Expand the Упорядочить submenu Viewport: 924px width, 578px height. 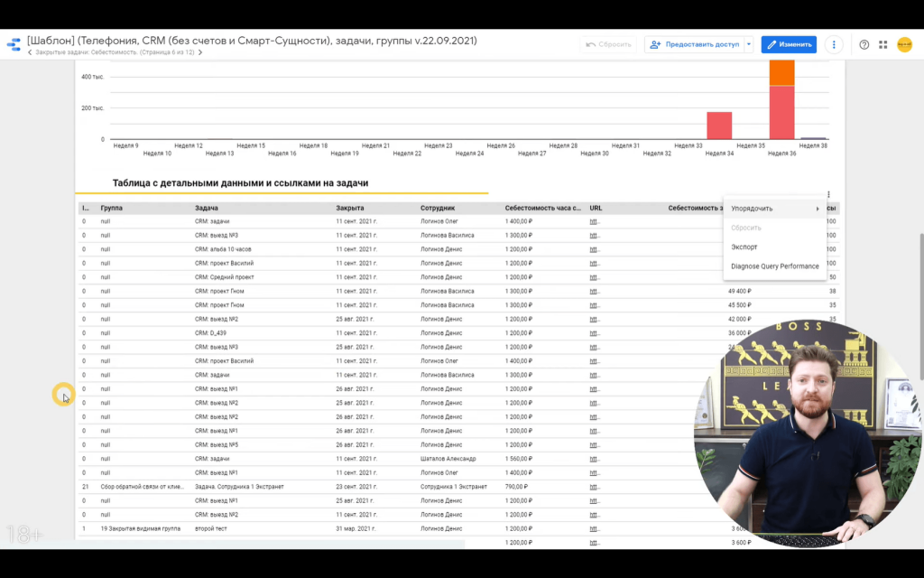pyautogui.click(x=774, y=209)
